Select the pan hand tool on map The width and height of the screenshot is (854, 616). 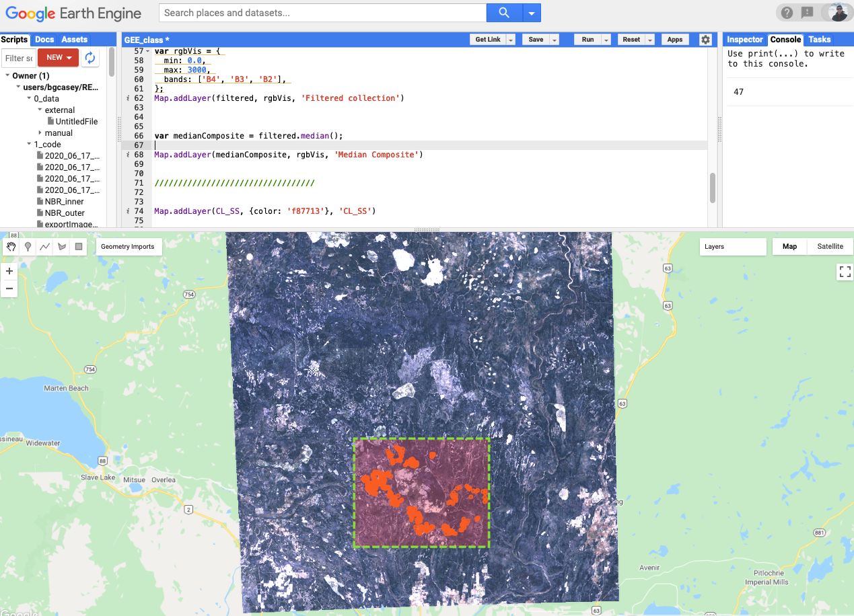click(11, 247)
